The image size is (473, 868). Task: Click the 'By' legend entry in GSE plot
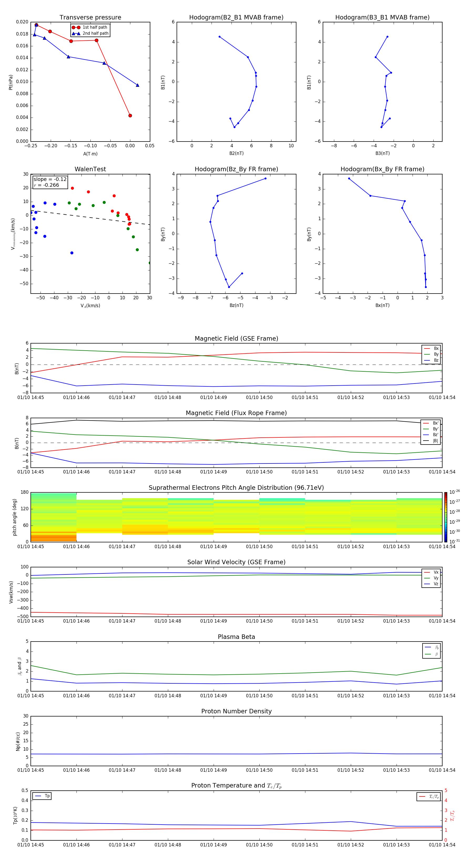click(431, 355)
